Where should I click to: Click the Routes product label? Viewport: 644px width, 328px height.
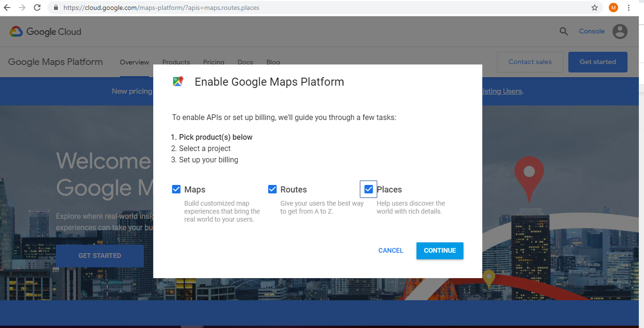pos(294,190)
